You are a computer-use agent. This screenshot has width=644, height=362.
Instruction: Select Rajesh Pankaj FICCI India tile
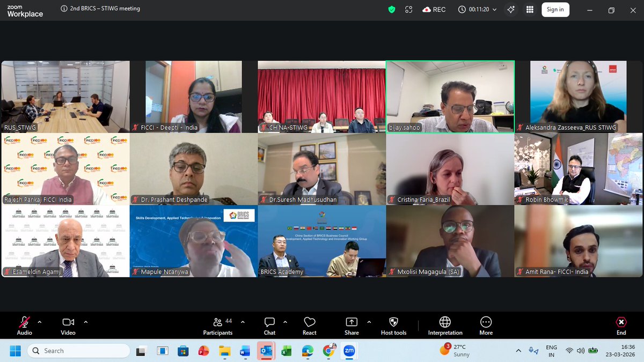point(65,169)
